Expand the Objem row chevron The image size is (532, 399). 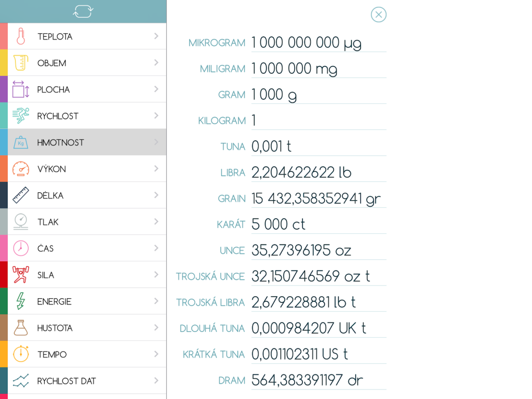point(156,62)
